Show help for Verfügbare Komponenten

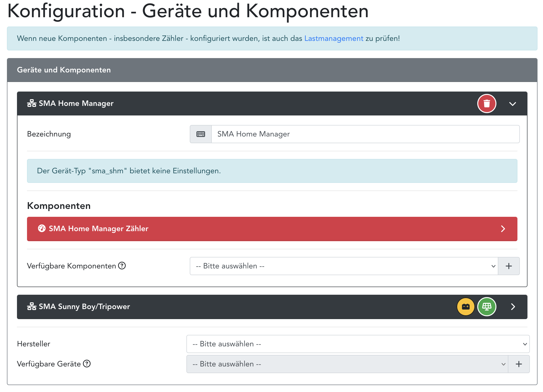[x=122, y=266]
